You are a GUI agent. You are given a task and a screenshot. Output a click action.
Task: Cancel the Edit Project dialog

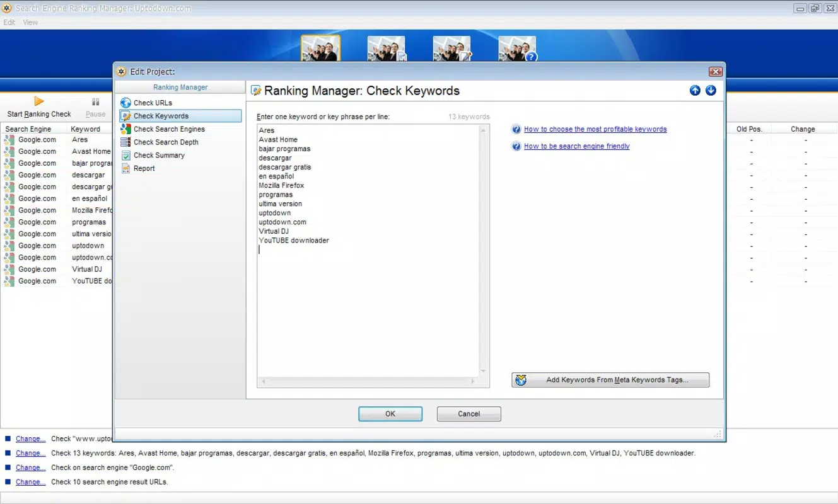[469, 414]
